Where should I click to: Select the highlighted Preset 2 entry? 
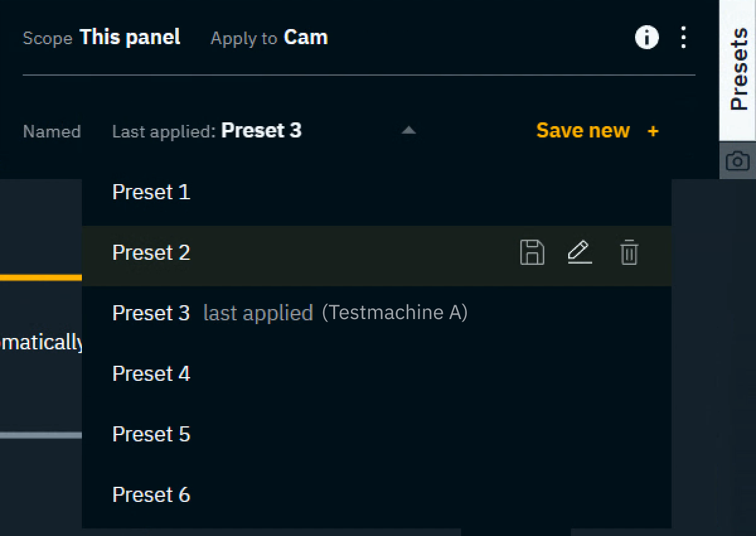[x=151, y=253]
